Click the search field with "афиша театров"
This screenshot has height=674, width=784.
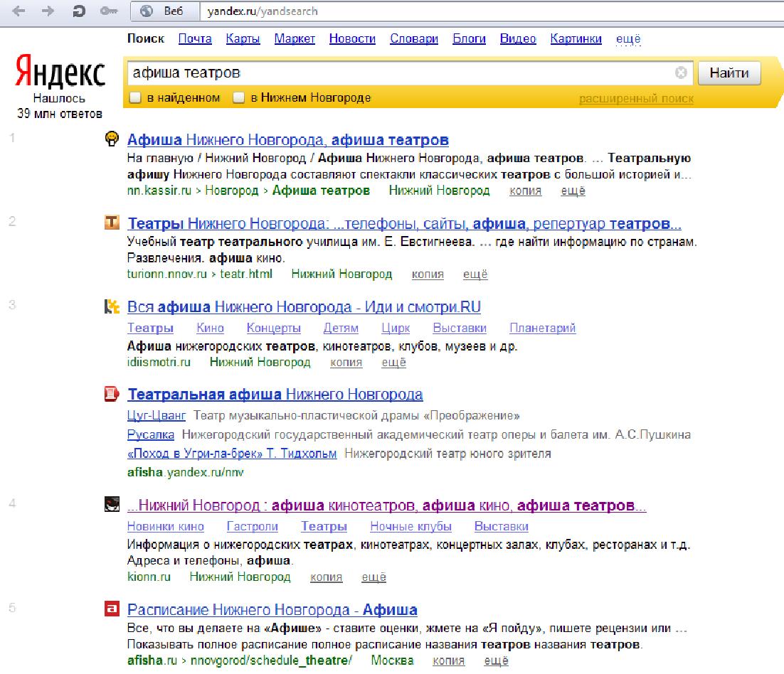(x=398, y=73)
